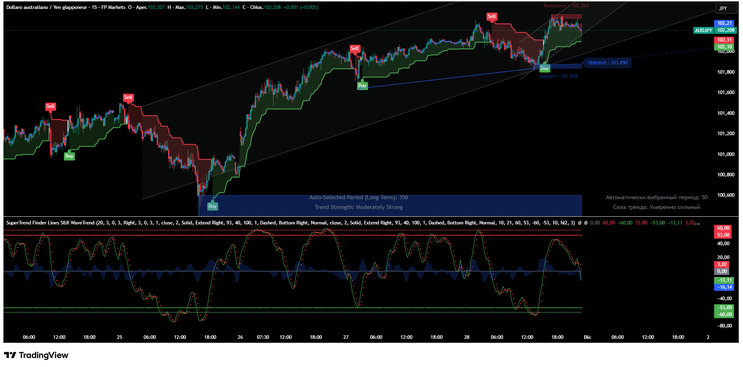
Task: Click the leftmost Sell signal near 12:00
Action: pyautogui.click(x=50, y=106)
